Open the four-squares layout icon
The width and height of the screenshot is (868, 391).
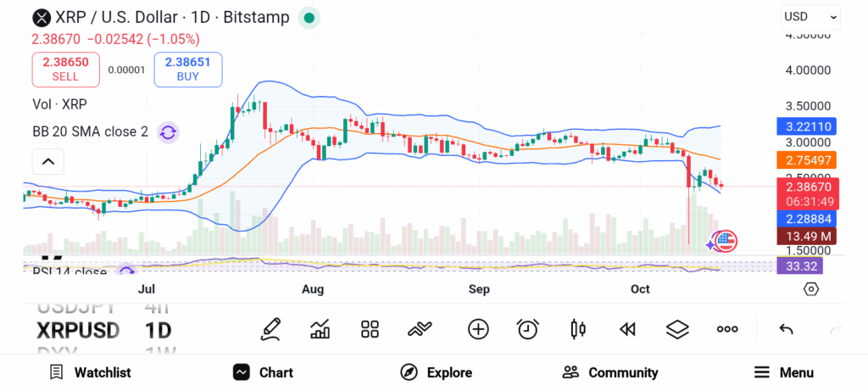pyautogui.click(x=370, y=329)
